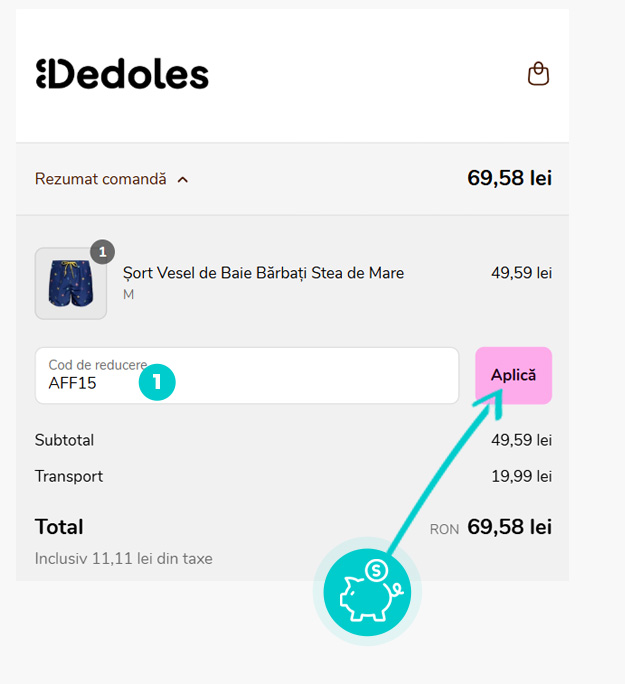Click the Inclusiv 11,11 lei taxe note
The height and width of the screenshot is (684, 625).
123,558
